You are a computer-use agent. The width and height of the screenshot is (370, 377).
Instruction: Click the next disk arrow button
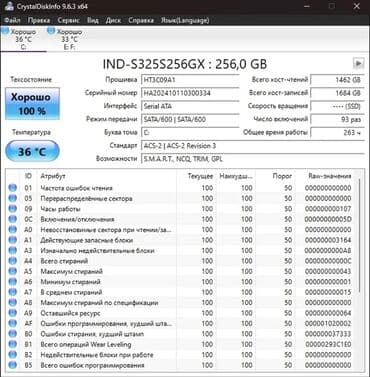click(358, 63)
